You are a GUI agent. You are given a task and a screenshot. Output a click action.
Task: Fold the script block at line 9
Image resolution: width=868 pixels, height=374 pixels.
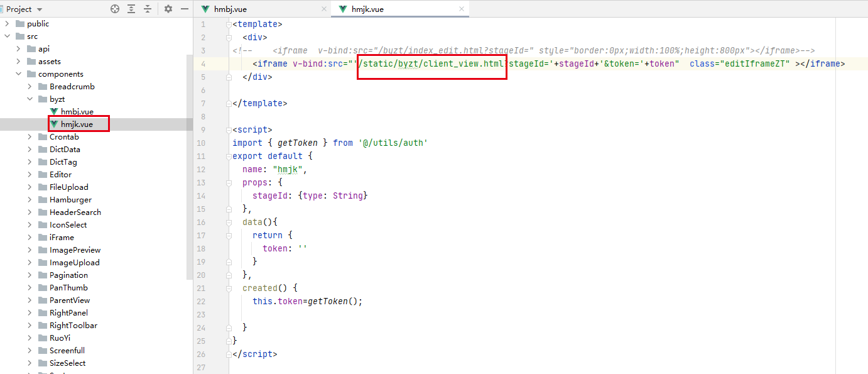point(229,130)
